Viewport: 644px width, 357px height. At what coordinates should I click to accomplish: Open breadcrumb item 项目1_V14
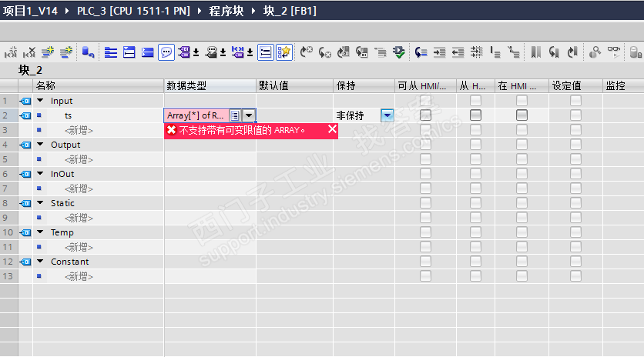click(30, 11)
